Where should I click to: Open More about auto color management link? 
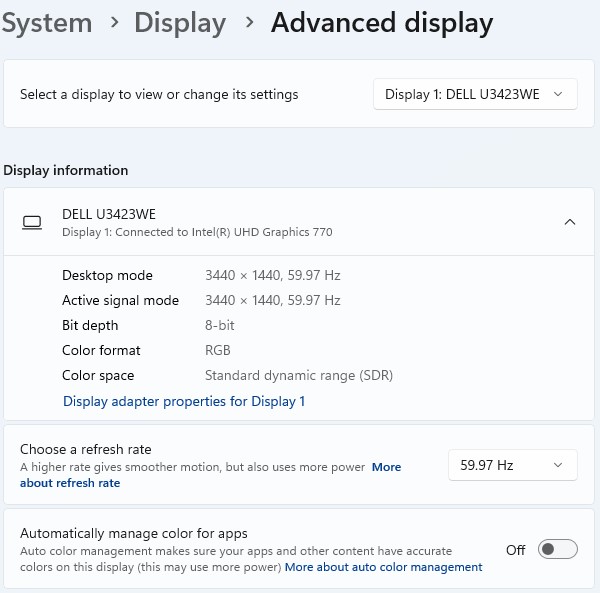click(x=383, y=567)
